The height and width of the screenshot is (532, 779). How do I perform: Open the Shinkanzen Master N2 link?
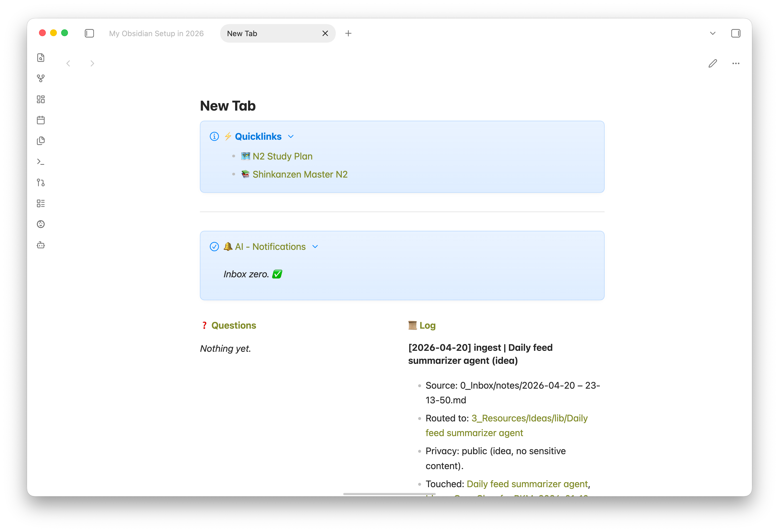tap(300, 174)
